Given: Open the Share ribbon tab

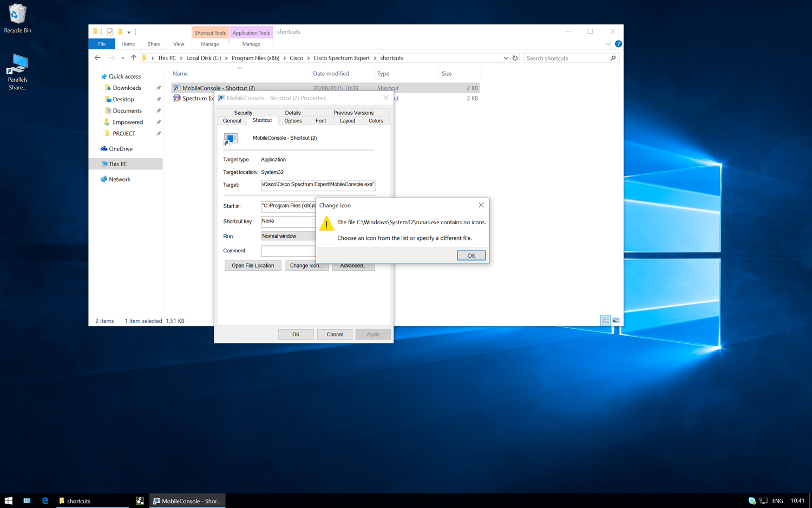Looking at the screenshot, I should [154, 44].
